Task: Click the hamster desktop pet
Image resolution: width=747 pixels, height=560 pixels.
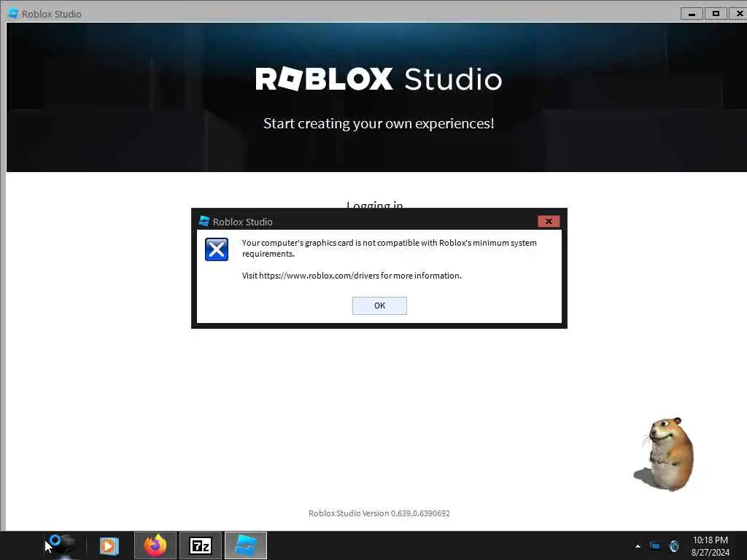Action: 665,454
